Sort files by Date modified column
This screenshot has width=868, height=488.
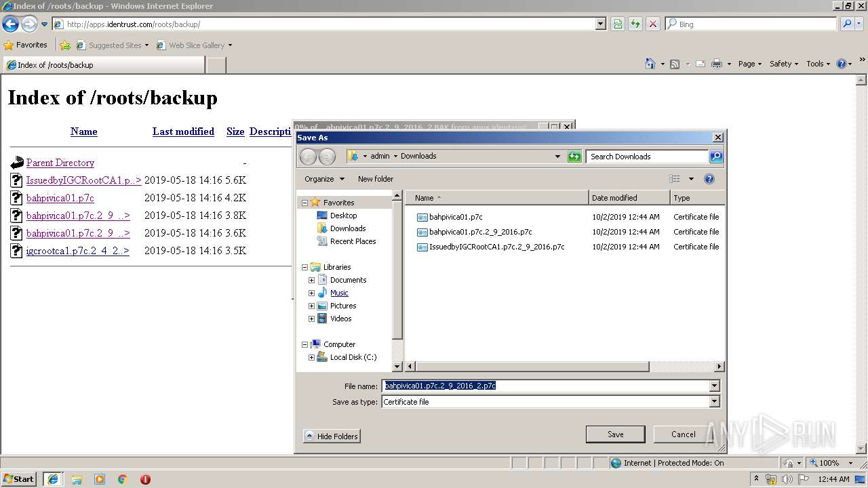pyautogui.click(x=629, y=198)
